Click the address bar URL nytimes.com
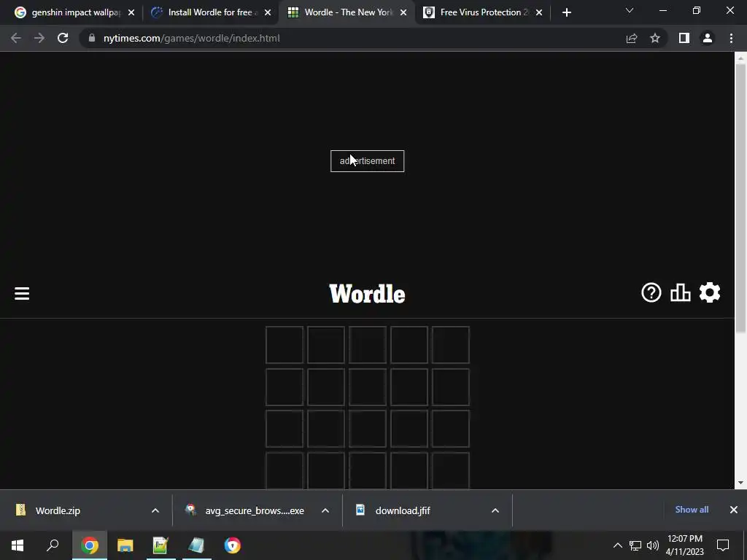Image resolution: width=747 pixels, height=560 pixels. pyautogui.click(x=192, y=38)
